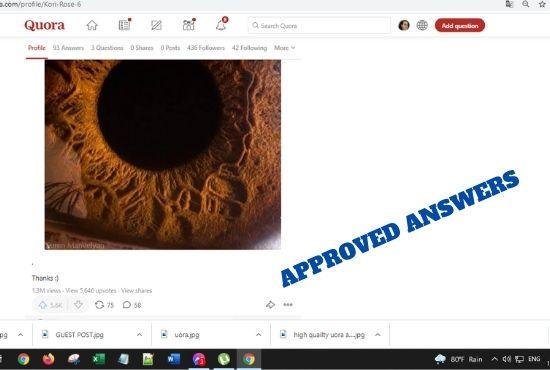Switch to the 3 Questions tab
550x370 pixels.
pyautogui.click(x=107, y=48)
